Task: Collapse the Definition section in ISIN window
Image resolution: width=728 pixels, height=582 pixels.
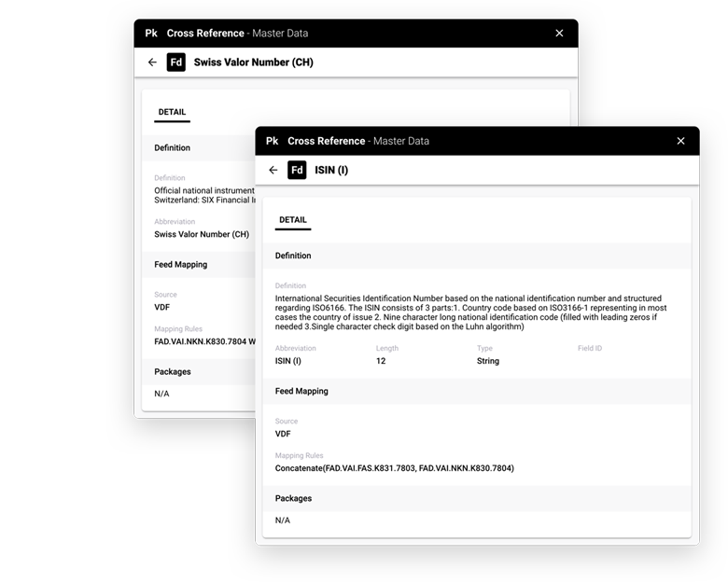Action: 293,256
